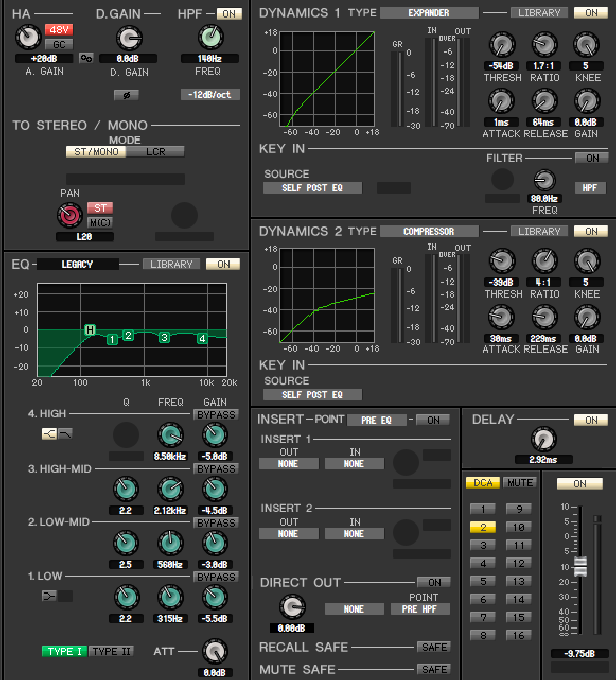Assign channel to DCA group 2
Image resolution: width=616 pixels, height=680 pixels.
click(x=483, y=527)
